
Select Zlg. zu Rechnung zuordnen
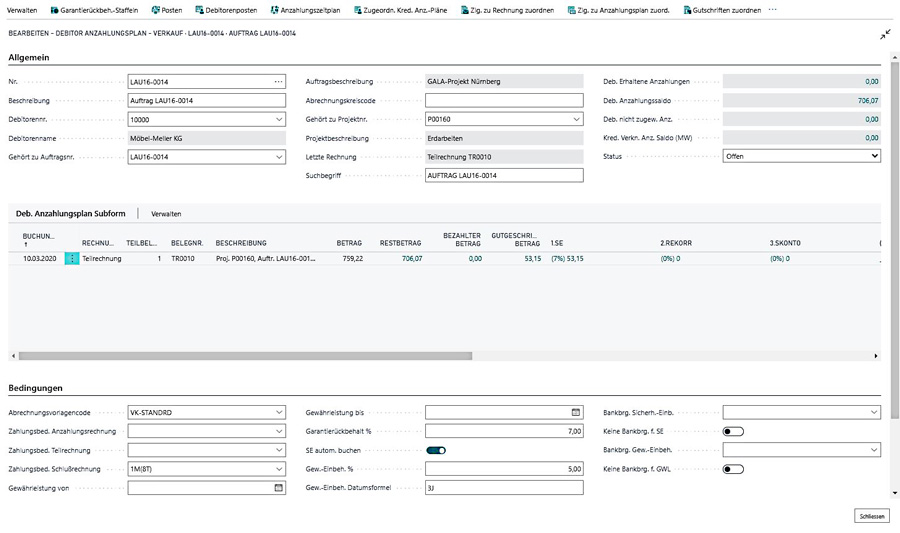[x=507, y=10]
